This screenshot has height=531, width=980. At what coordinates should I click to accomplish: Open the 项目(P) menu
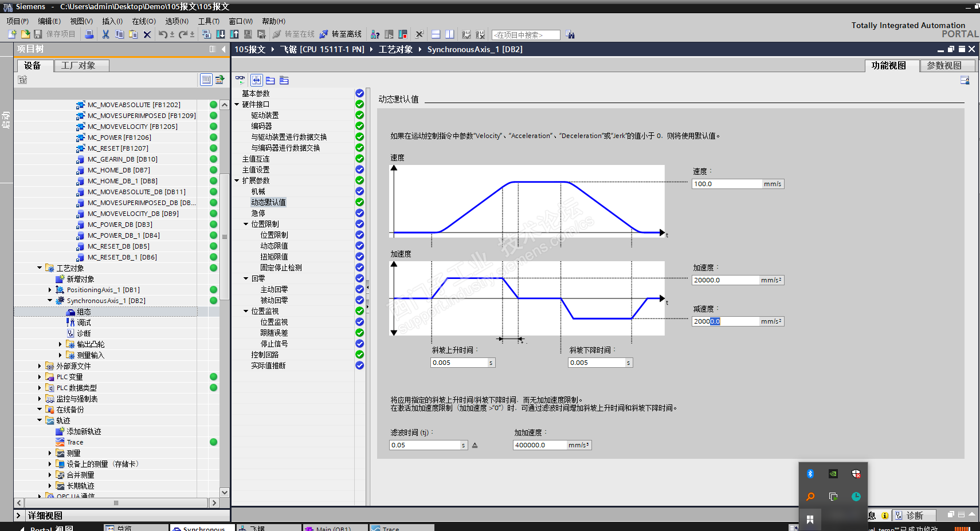pos(17,21)
